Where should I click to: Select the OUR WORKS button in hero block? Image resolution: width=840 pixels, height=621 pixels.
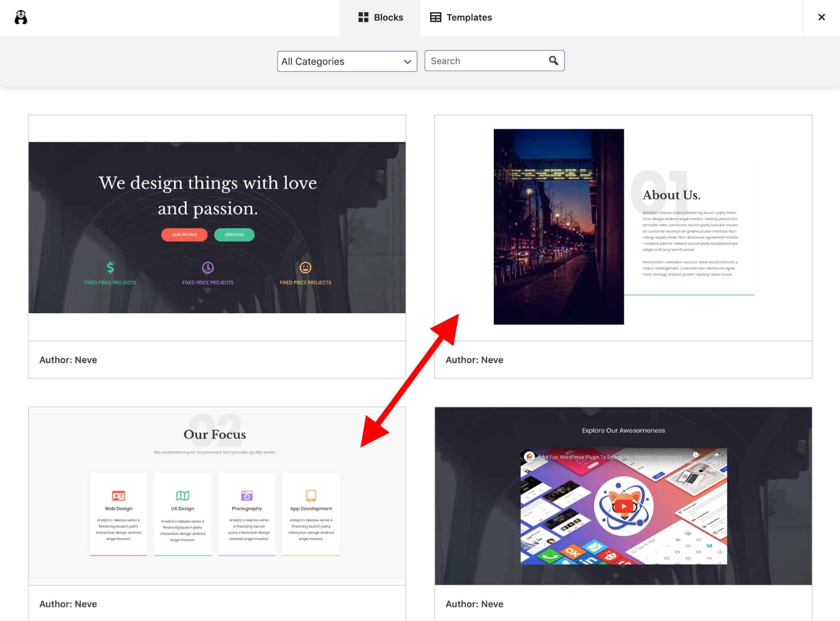coord(183,234)
